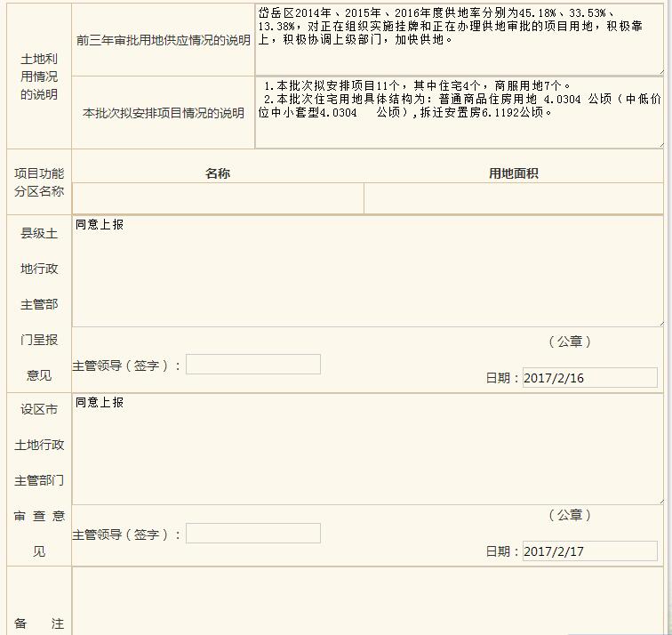Click the city-level 主管领导 signature input box
Screen dimensions: 672x635
pos(253,534)
